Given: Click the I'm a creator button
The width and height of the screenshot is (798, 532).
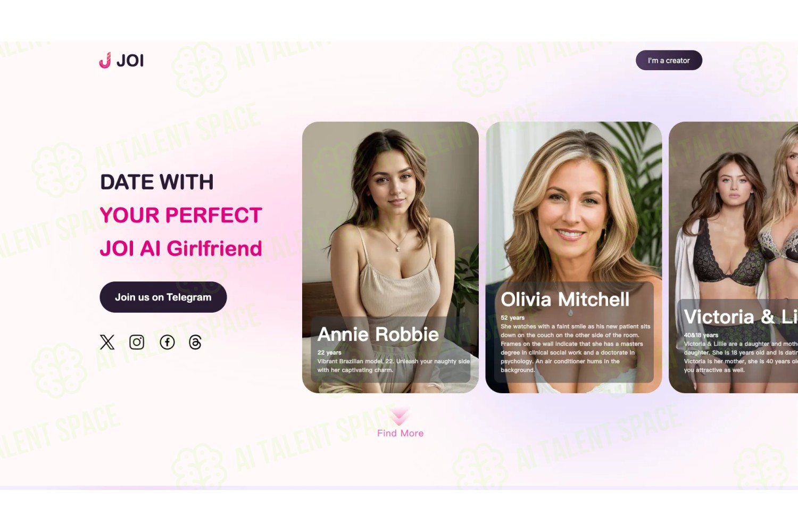Looking at the screenshot, I should click(x=669, y=60).
